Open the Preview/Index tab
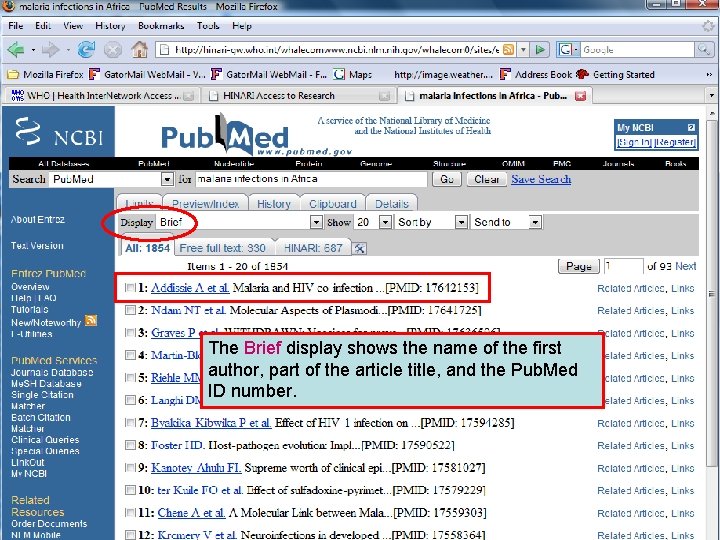This screenshot has width=720, height=540. (x=205, y=204)
